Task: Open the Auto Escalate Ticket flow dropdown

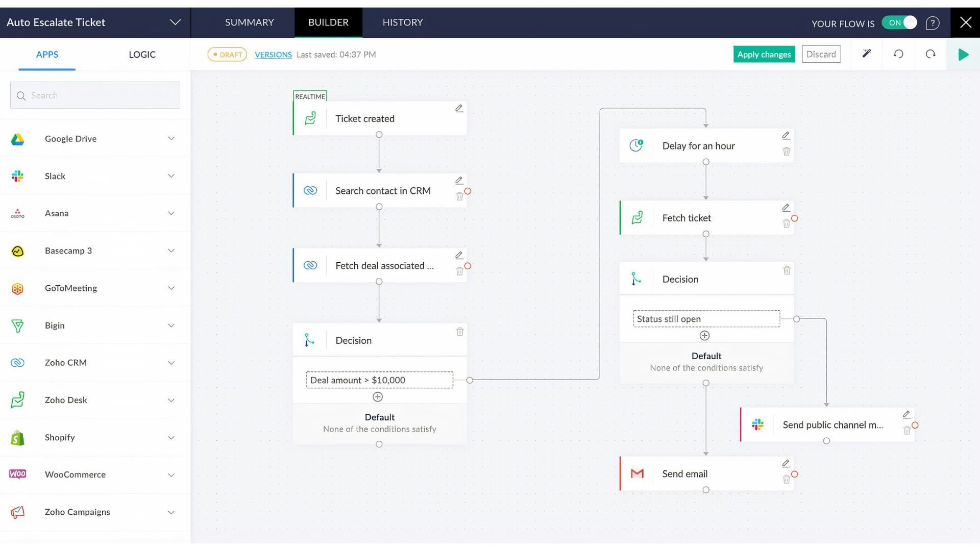Action: pos(175,22)
